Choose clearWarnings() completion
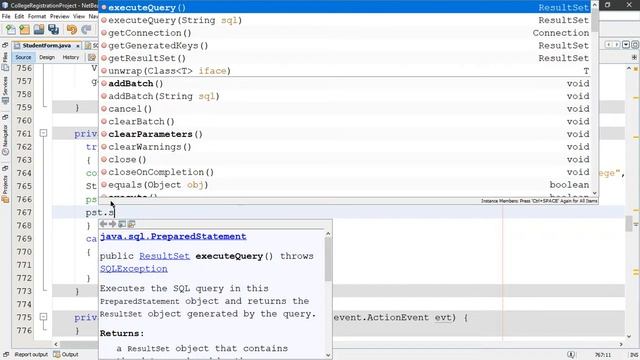 tap(345, 147)
